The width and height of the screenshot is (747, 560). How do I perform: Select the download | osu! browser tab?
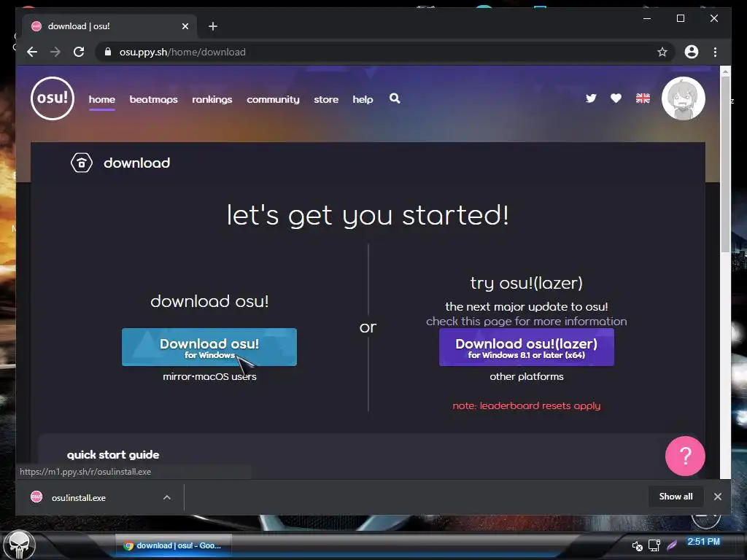[x=111, y=26]
